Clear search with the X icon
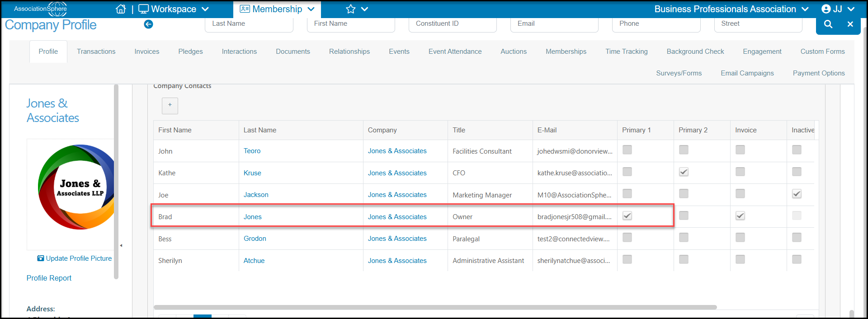Viewport: 868px width, 319px height. 850,24
